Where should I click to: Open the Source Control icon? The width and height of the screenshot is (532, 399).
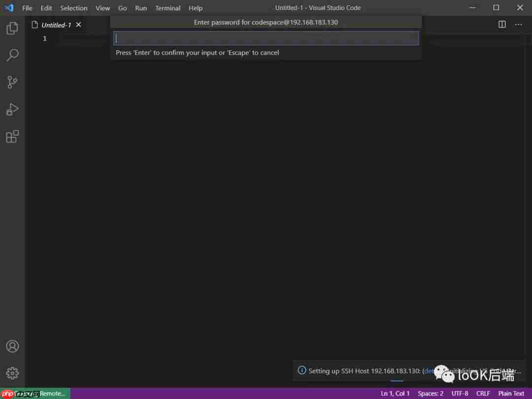[12, 82]
